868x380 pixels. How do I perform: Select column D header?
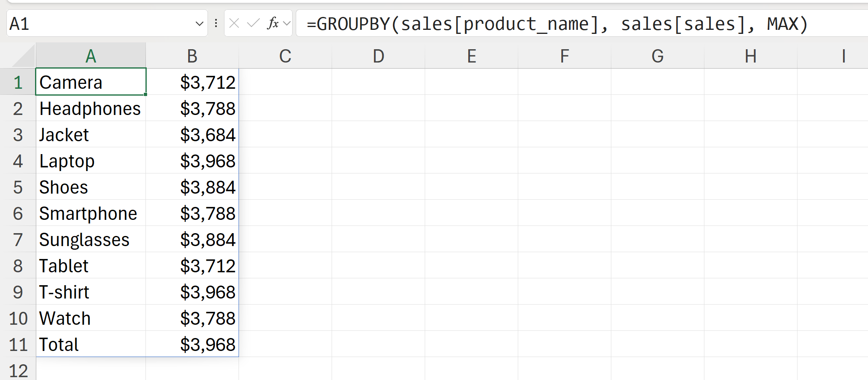(x=378, y=56)
